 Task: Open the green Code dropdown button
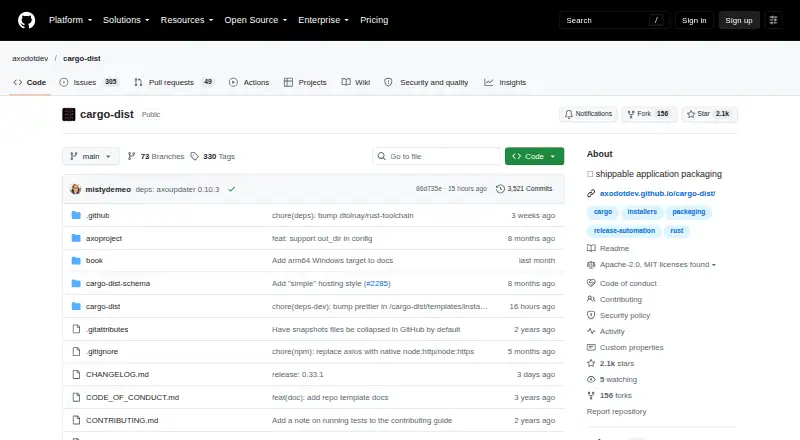[534, 156]
